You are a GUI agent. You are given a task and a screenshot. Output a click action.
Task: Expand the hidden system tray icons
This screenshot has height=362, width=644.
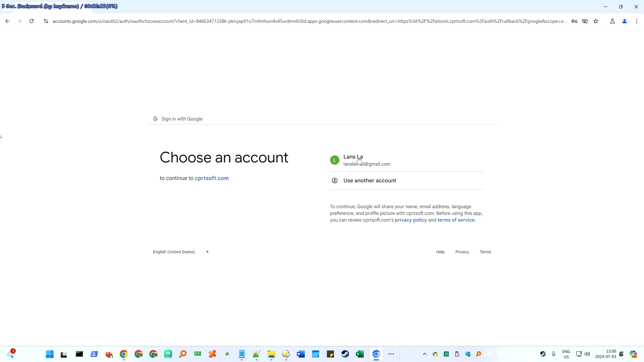pos(424,354)
